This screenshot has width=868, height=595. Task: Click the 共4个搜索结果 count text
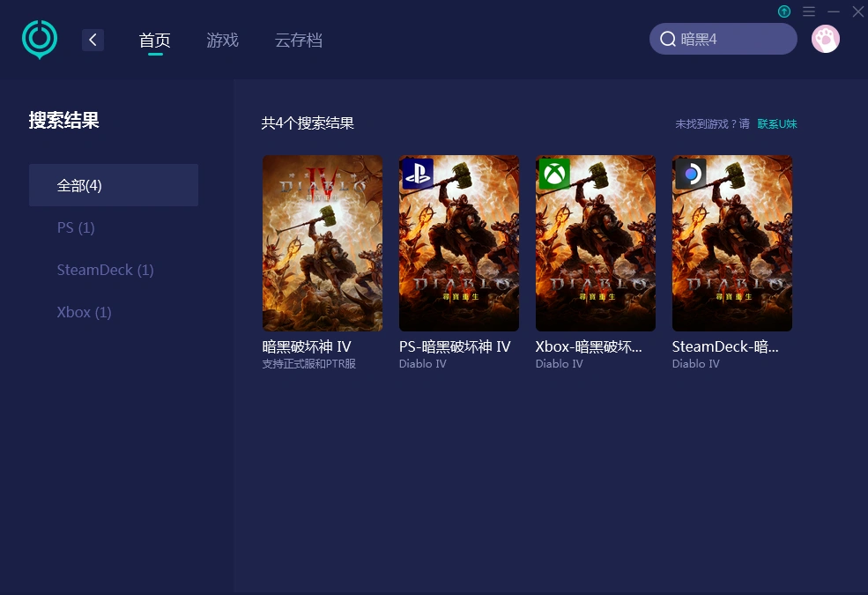pyautogui.click(x=308, y=123)
